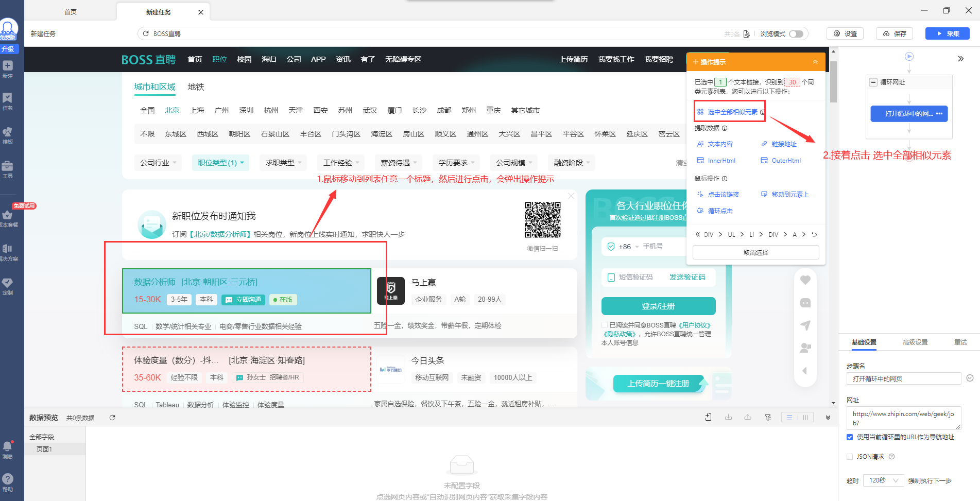Open the more menu on 打开循环中的网页 node
This screenshot has height=501, width=980.
(x=939, y=114)
